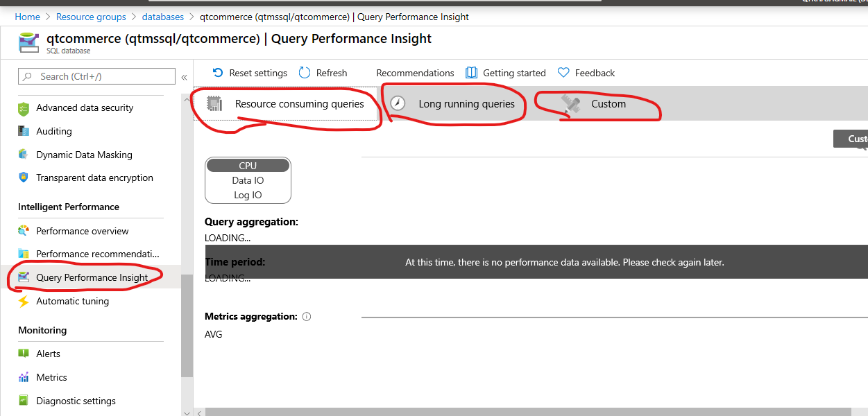
Task: Navigate to the databases breadcrumb link
Action: tap(162, 16)
